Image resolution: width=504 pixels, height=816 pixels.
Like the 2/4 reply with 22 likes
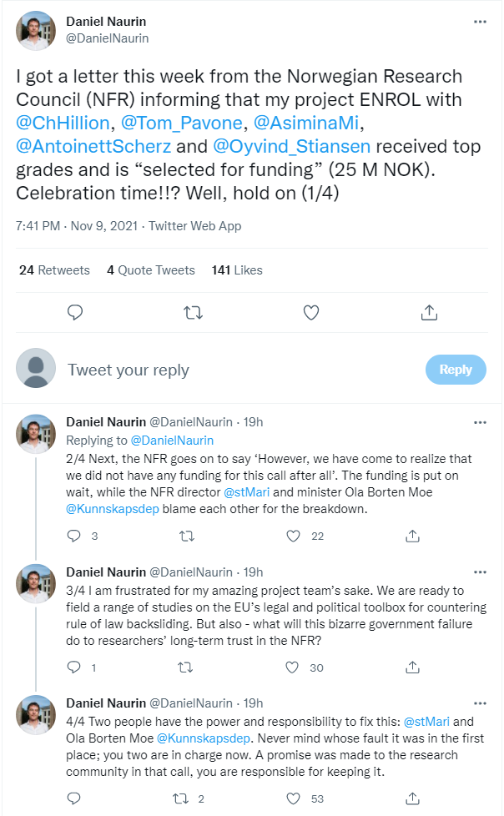292,536
